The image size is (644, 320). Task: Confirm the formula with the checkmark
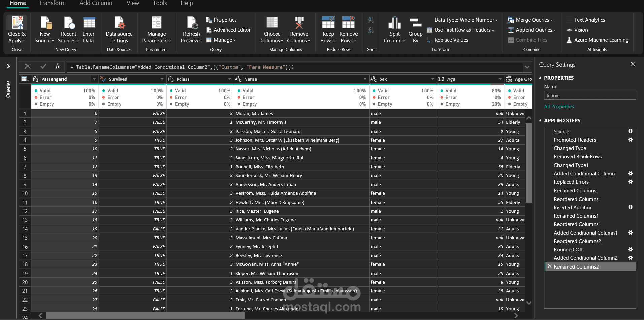tap(43, 67)
